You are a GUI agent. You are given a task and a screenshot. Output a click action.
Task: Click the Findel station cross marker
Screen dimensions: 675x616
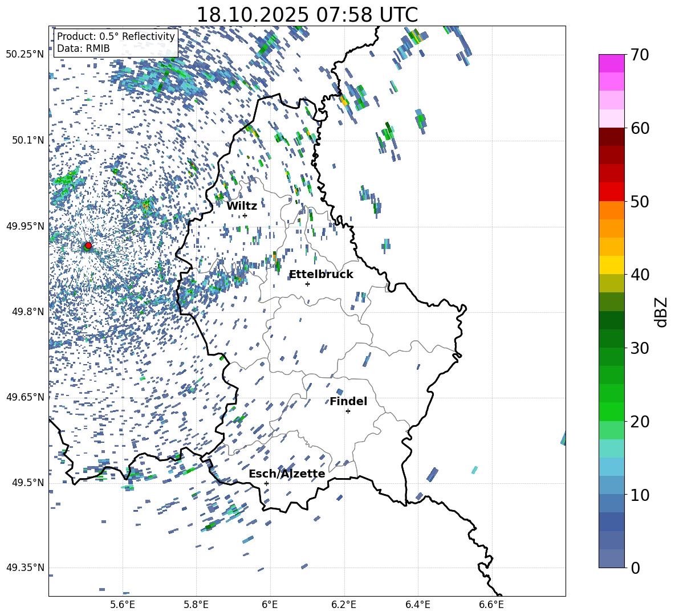[x=348, y=411]
